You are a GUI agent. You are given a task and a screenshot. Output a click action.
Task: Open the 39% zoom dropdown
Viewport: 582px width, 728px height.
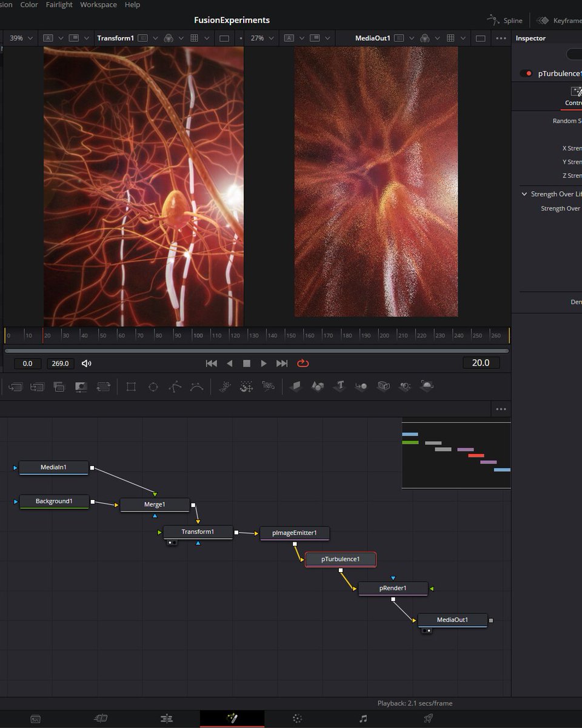21,38
